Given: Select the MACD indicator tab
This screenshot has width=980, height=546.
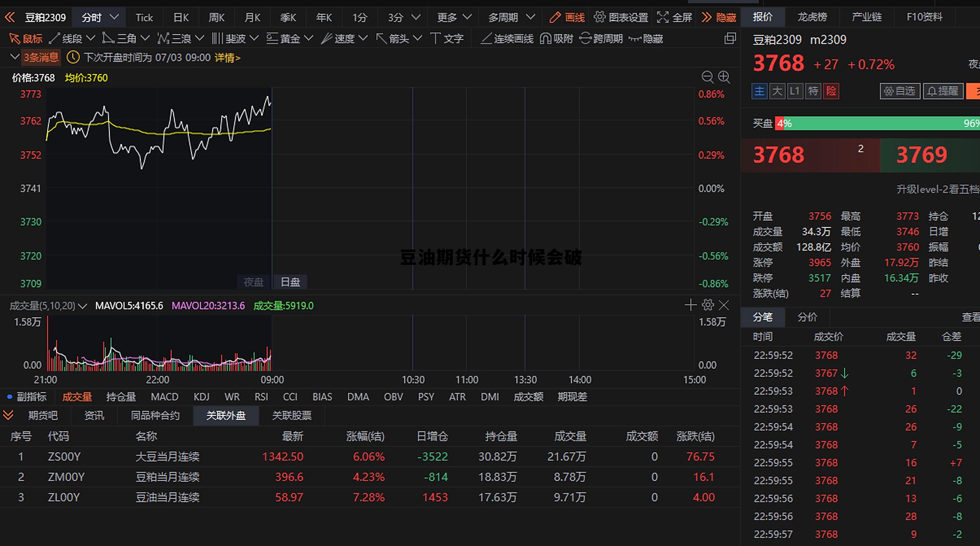Looking at the screenshot, I should coord(164,397).
